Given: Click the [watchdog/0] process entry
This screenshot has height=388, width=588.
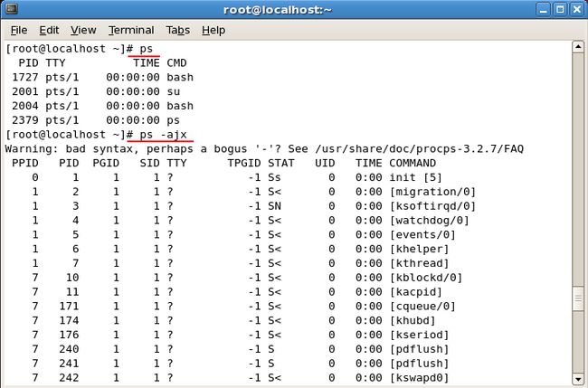Looking at the screenshot, I should [x=430, y=221].
